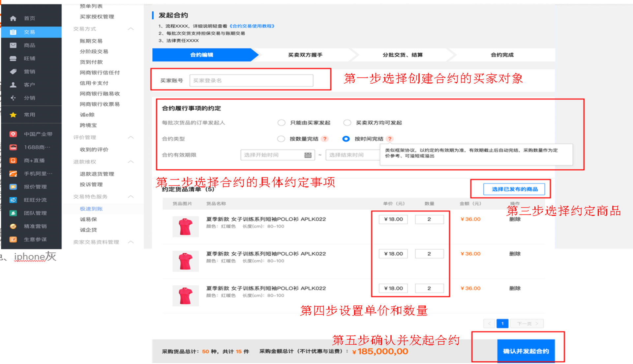This screenshot has height=364, width=633.
Task: Collapse the 交易方式 section
Action: (131, 29)
